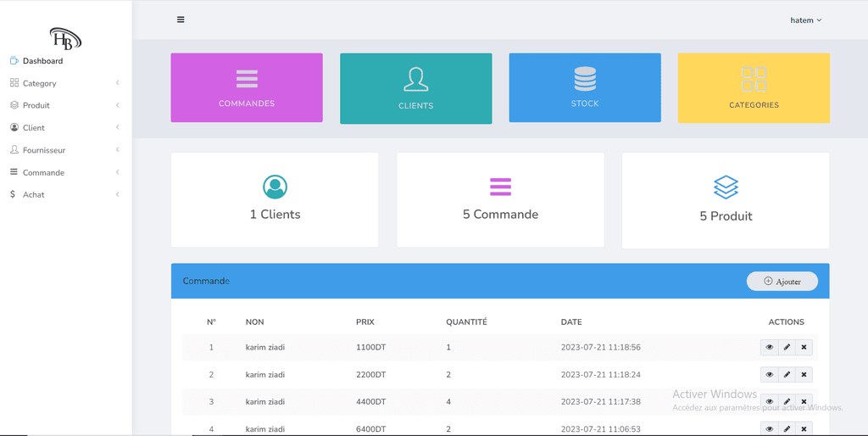868x436 pixels.
Task: Click the QUANTITÉ column header
Action: pyautogui.click(x=467, y=321)
